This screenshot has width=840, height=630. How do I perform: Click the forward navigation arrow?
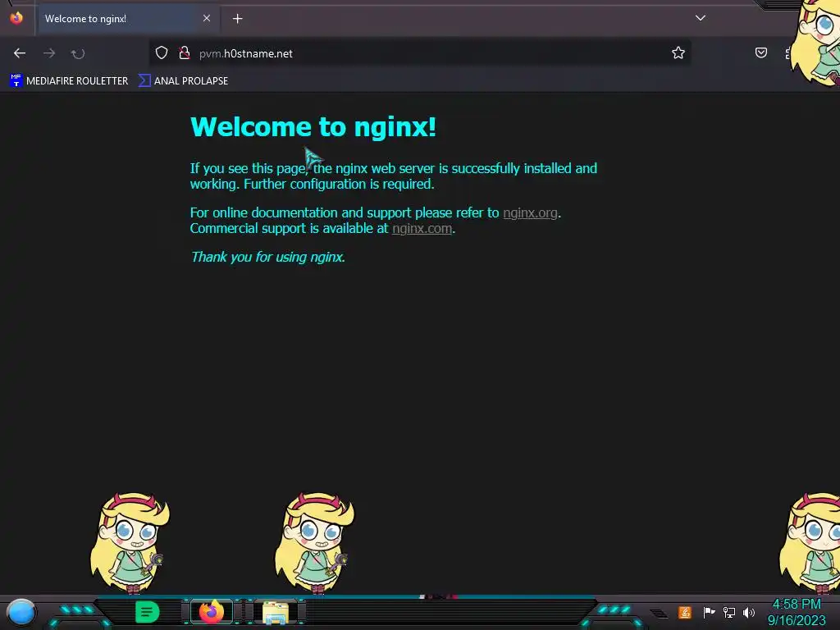[x=49, y=53]
